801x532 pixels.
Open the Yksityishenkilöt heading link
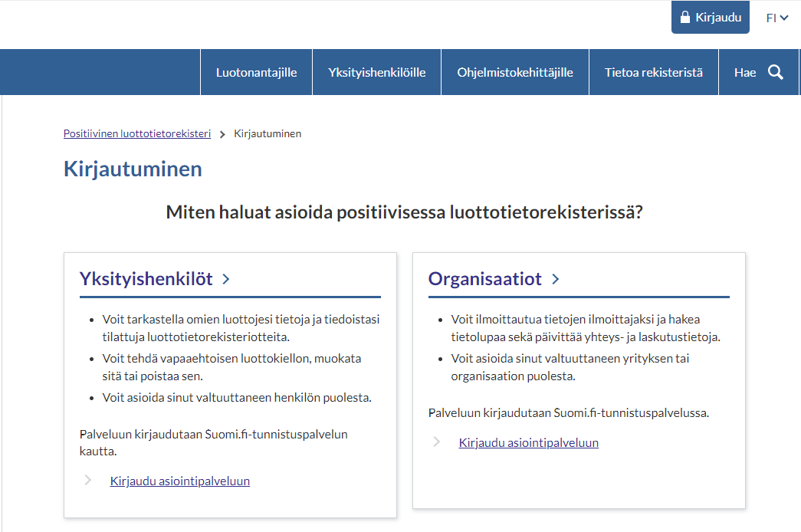pyautogui.click(x=146, y=279)
